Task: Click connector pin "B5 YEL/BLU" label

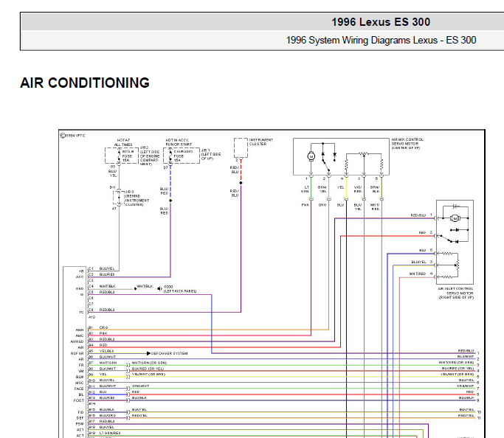Action: (x=101, y=351)
